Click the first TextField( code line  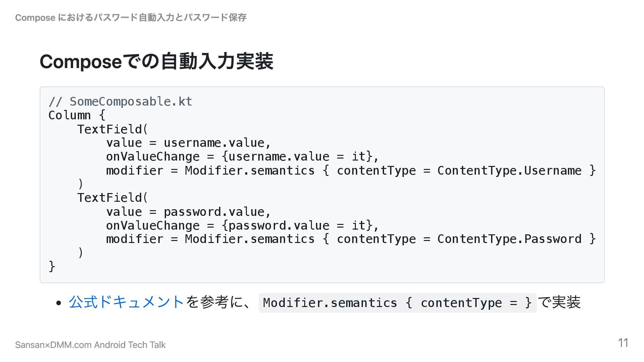(112, 129)
